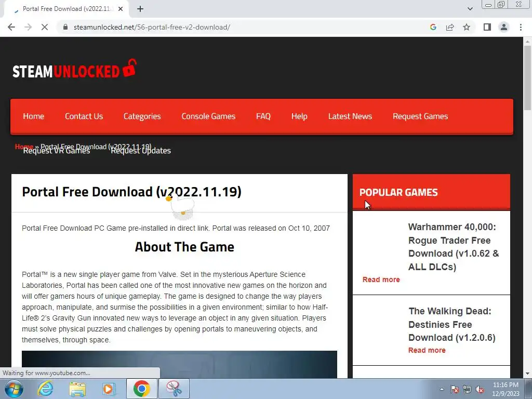This screenshot has height=399, width=532.
Task: Click the page vertical scrollbar thumb
Action: [x=527, y=77]
